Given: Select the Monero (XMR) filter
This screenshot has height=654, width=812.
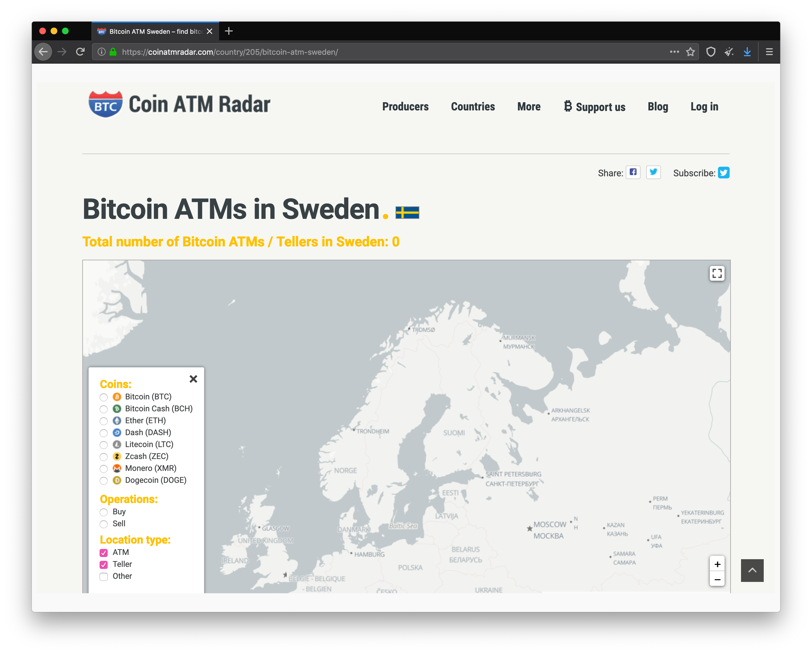Looking at the screenshot, I should 103,469.
